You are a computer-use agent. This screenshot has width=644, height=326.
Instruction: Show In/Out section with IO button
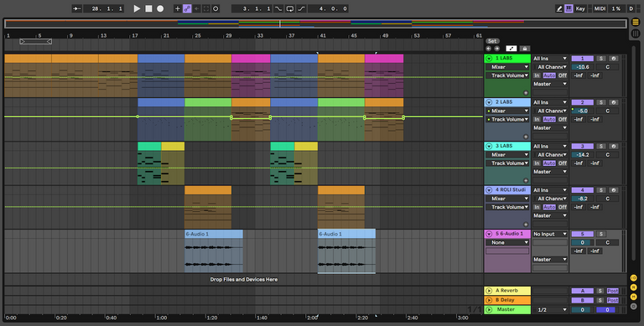(x=633, y=278)
